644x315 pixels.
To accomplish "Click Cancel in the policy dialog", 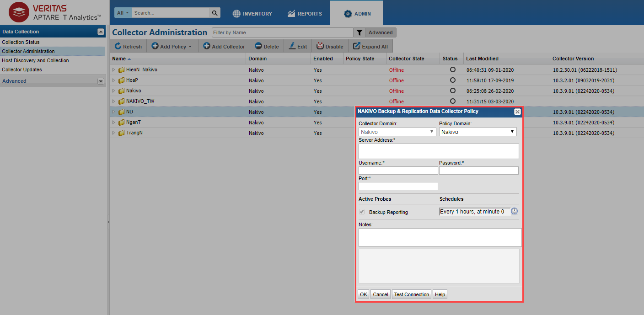I will pos(380,294).
